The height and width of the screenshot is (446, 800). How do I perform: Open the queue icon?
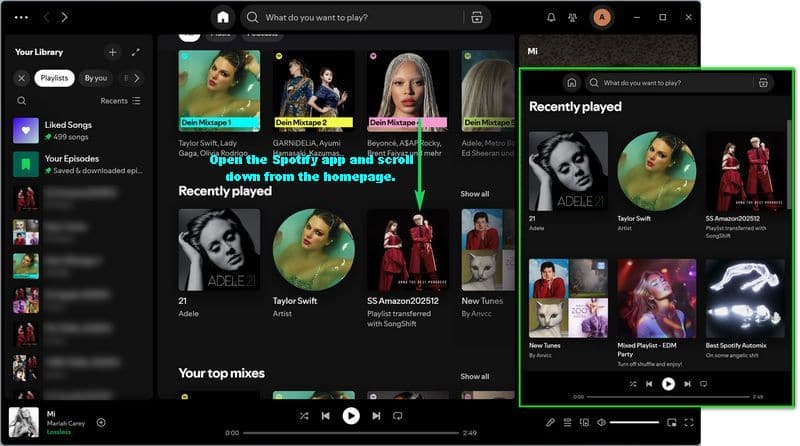[x=567, y=423]
